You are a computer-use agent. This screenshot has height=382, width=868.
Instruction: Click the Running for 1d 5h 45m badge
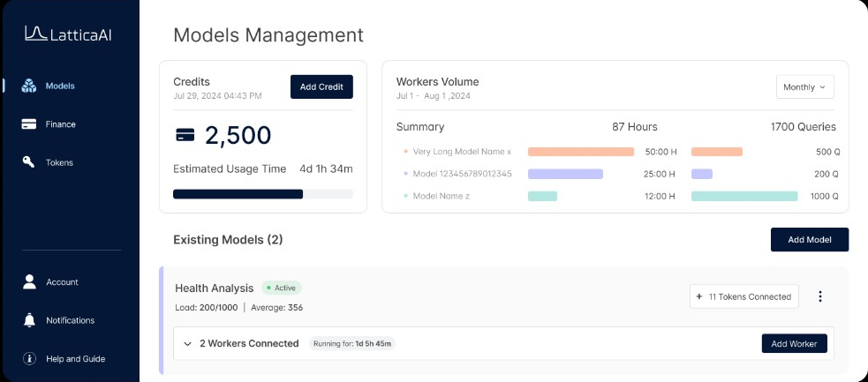(352, 344)
